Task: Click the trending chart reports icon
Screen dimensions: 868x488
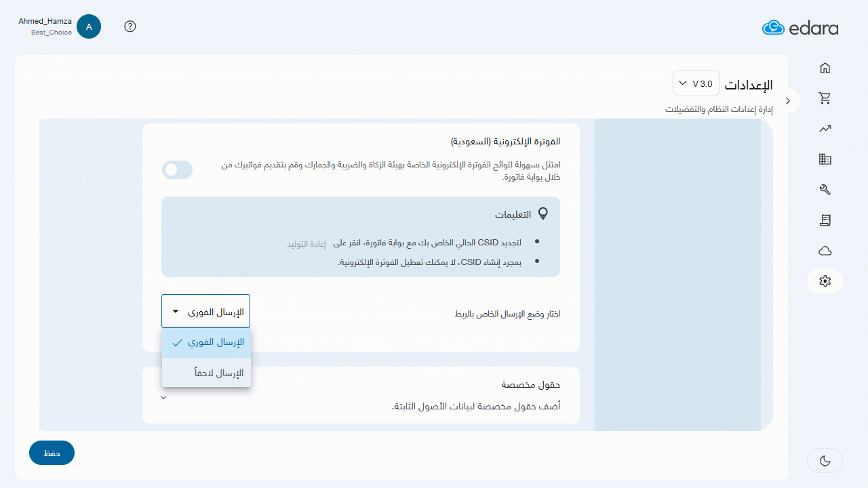Action: (825, 129)
